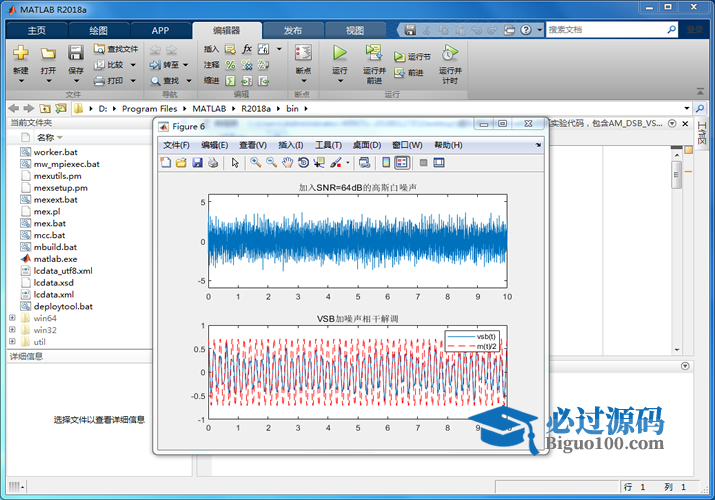Click the 新建 (New) icon in the ribbon

[x=21, y=53]
